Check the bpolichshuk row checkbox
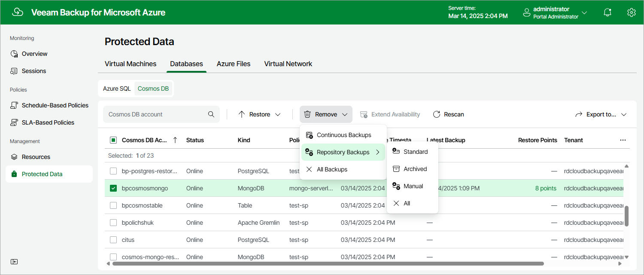 pos(113,223)
